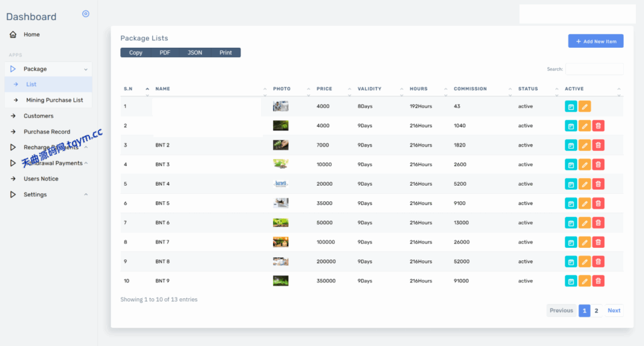The image size is (644, 346).
Task: Delete the BNT 8 package
Action: click(x=599, y=261)
